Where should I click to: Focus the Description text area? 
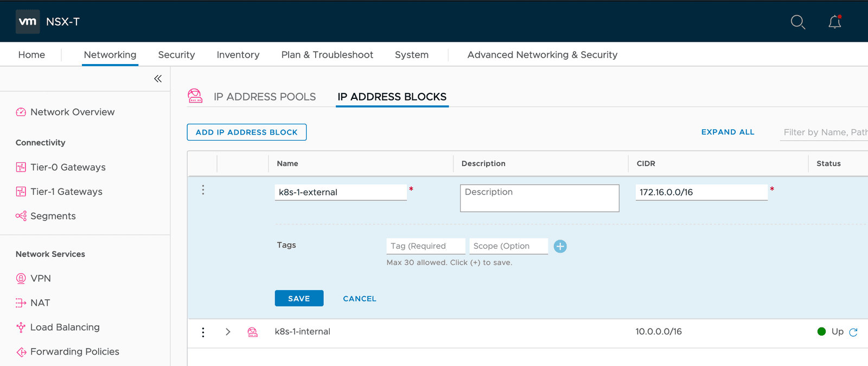[540, 198]
